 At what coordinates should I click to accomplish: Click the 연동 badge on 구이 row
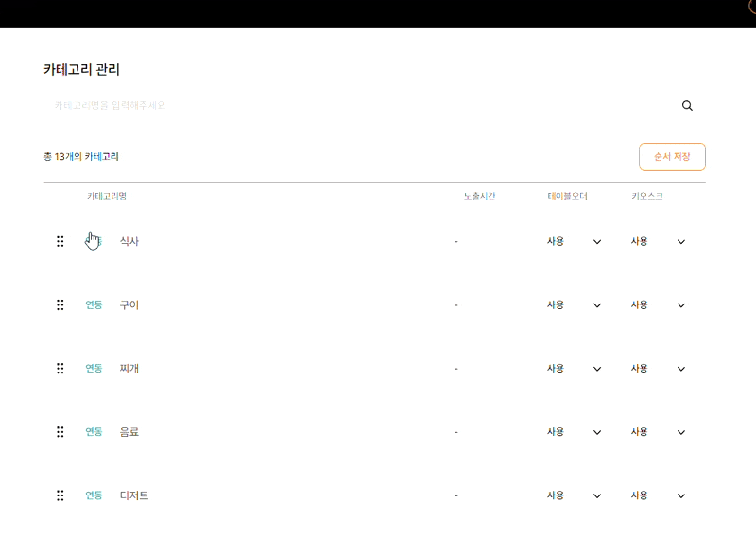coord(94,305)
